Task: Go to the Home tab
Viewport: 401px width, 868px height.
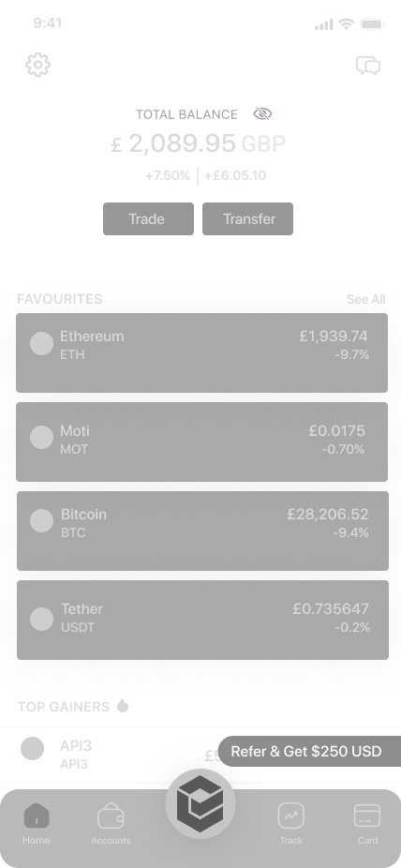Action: point(37,824)
